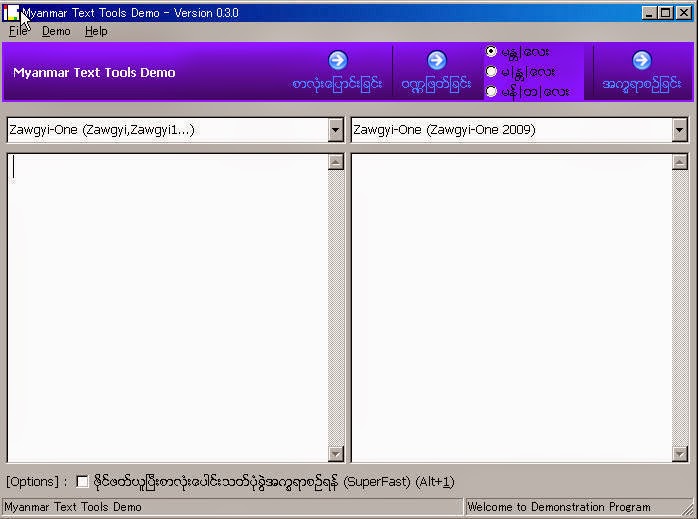Click the 'Myanmar Text Tools Demo' status bar text
The width and height of the screenshot is (699, 519).
coord(73,507)
